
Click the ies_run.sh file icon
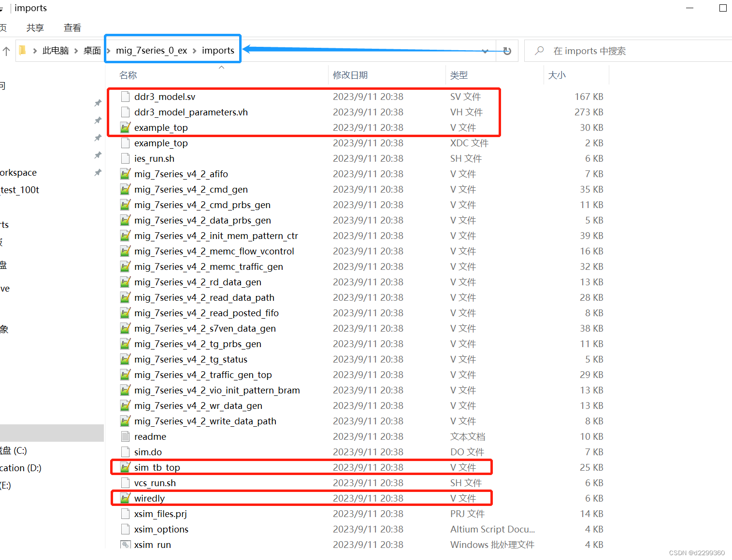tap(125, 158)
